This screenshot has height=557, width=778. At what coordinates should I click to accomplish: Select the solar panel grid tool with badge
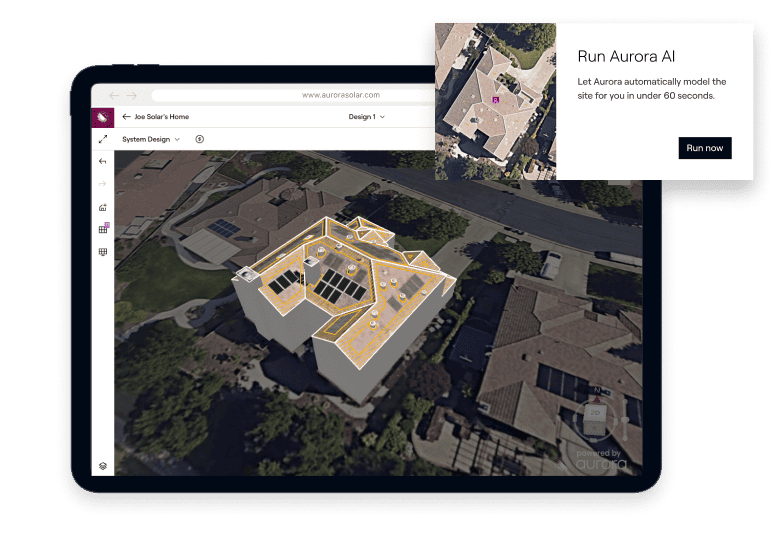103,229
